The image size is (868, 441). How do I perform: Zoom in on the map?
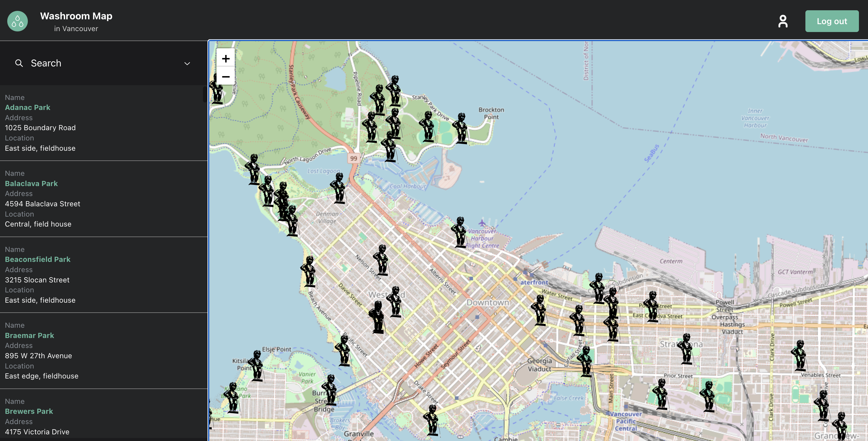tap(225, 59)
